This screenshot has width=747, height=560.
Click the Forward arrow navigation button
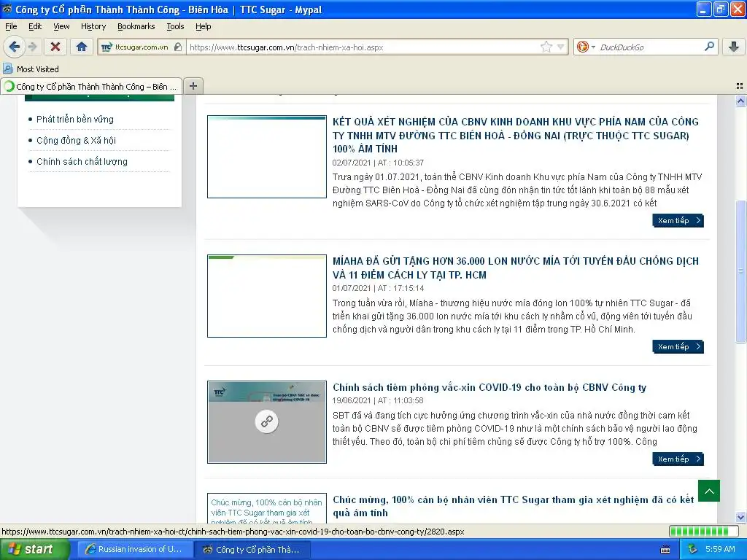33,47
